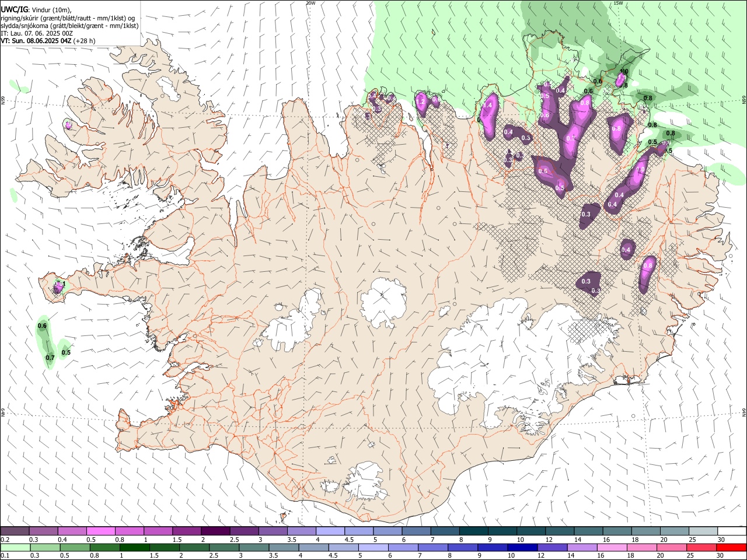Click the 'Vindur (10m)' header text

point(51,10)
